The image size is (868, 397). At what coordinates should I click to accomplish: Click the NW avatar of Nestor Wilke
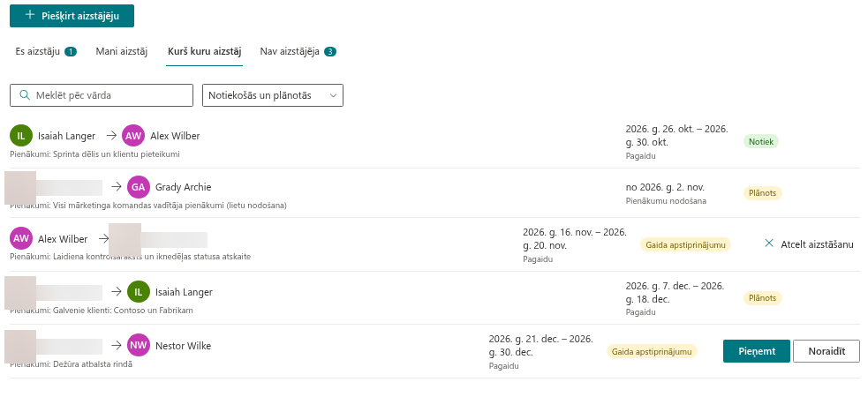pyautogui.click(x=139, y=346)
